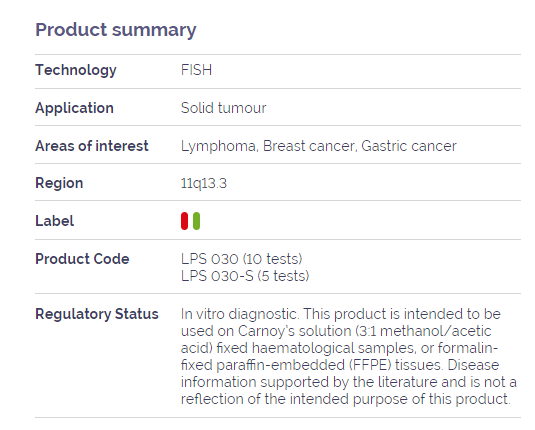Click the FISH technology value
The height and width of the screenshot is (430, 535).
click(196, 70)
